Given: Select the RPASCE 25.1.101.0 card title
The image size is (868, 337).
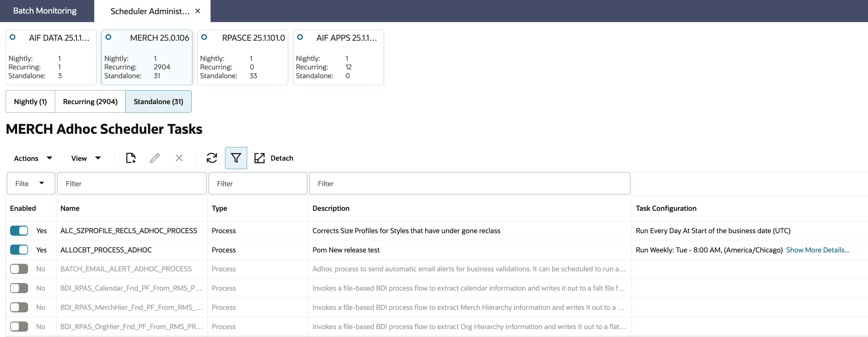Looking at the screenshot, I should click(x=253, y=38).
